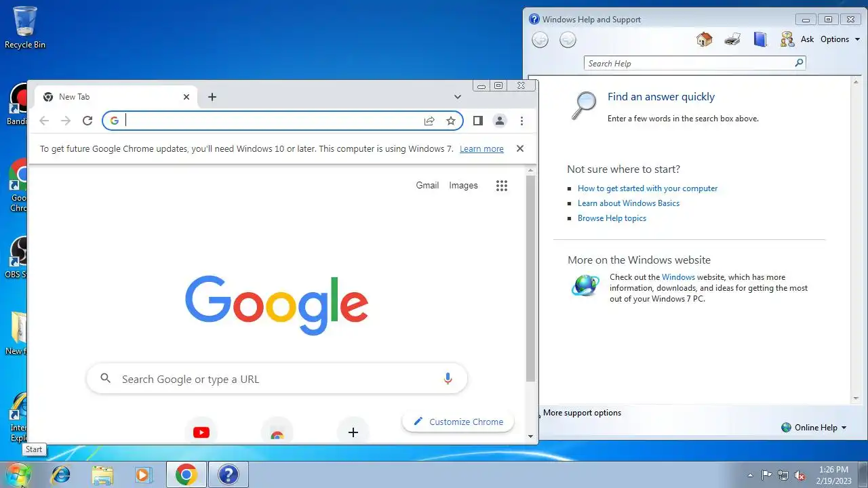Switch to Help and Support taskbar button
The image size is (868, 488).
tap(229, 475)
